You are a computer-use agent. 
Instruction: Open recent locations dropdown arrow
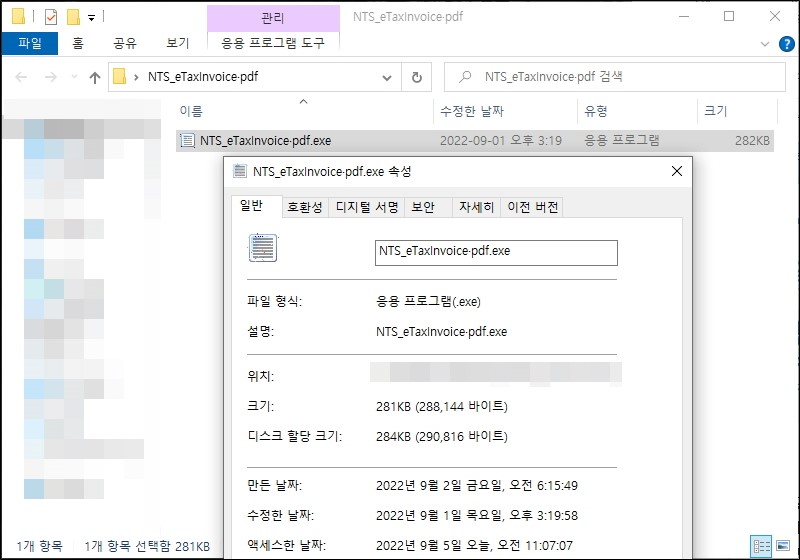tap(74, 77)
